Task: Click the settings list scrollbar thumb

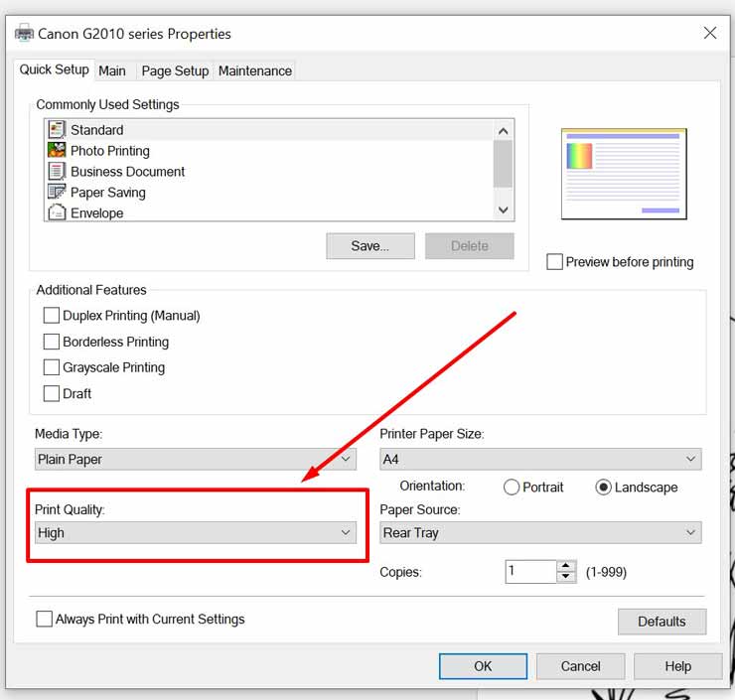Action: (504, 164)
